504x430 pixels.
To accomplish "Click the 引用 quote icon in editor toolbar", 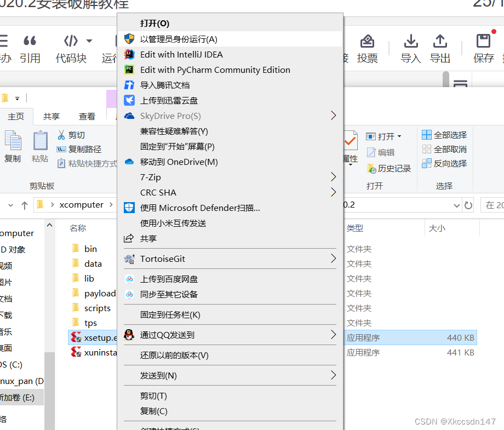I will pos(30,41).
